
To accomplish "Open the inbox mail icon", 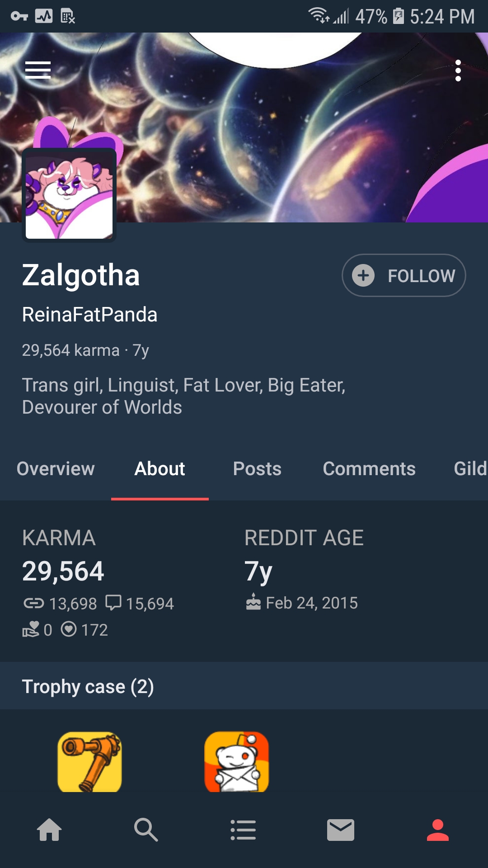I will pos(341,830).
